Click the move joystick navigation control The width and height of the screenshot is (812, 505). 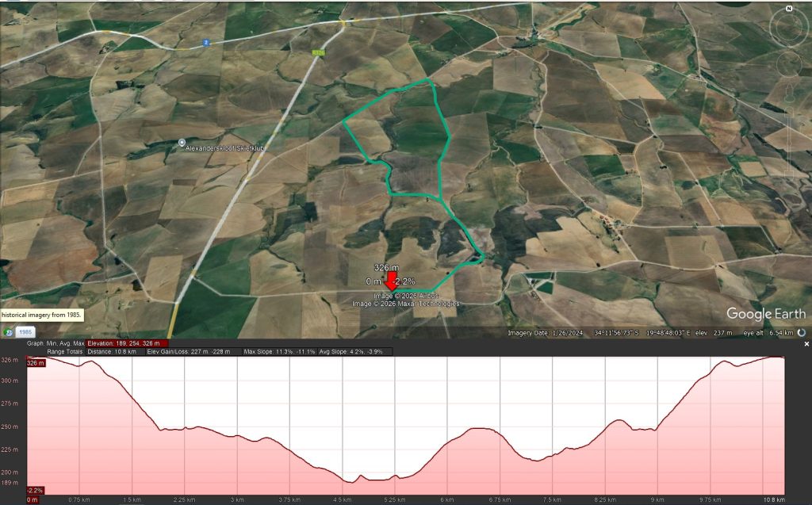click(788, 64)
